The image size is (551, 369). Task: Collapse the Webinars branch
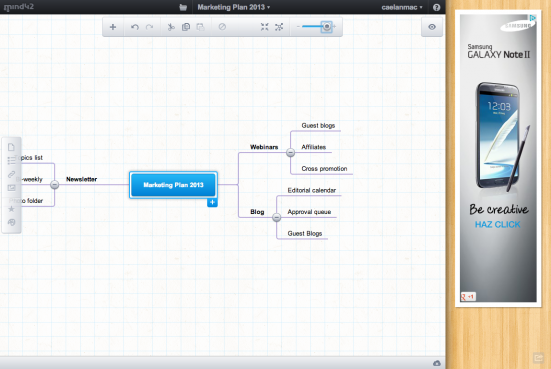[290, 153]
